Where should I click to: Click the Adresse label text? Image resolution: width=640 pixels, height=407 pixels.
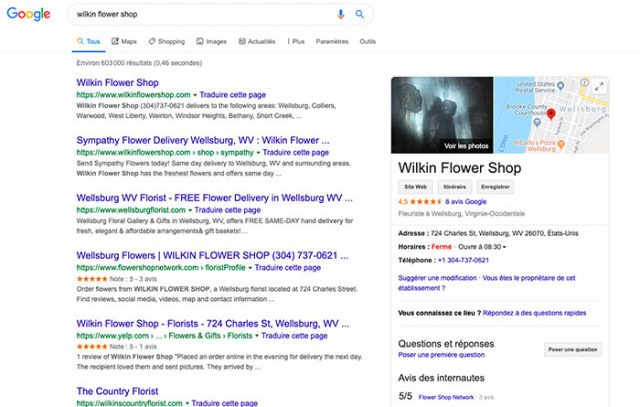(413, 234)
